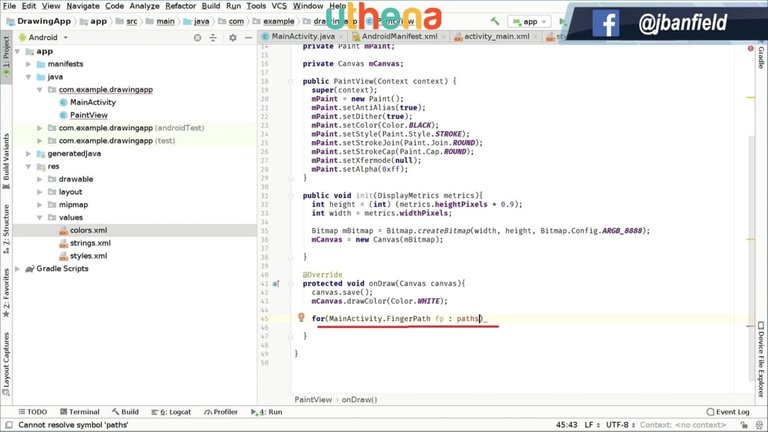
Task: Click the lightbulb quick-fix icon on line 45
Action: pyautogui.click(x=301, y=318)
